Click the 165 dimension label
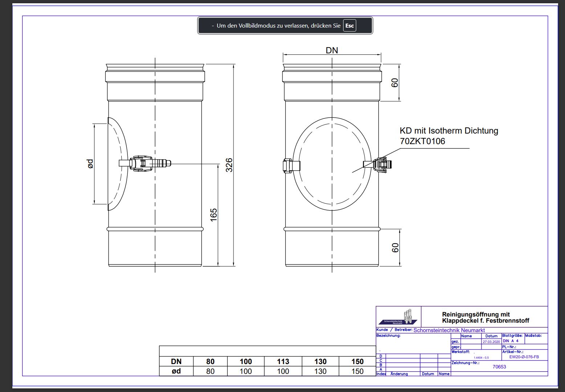The image size is (565, 392). coord(214,214)
